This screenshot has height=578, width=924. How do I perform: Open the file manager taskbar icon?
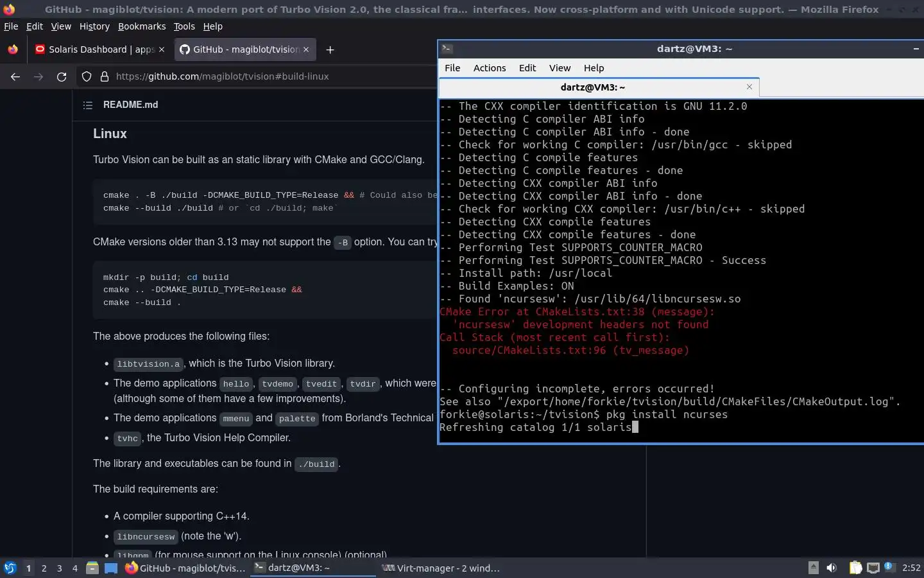92,568
